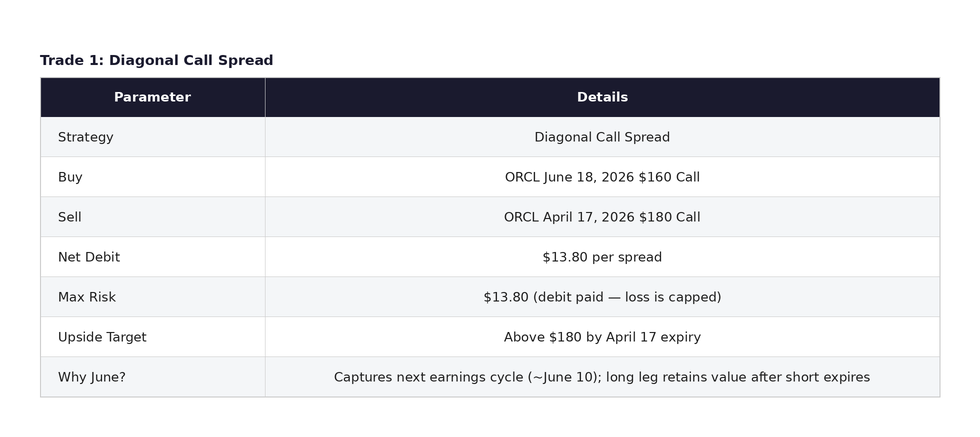The image size is (980, 437).
Task: Select the Buy row label
Action: coord(70,177)
